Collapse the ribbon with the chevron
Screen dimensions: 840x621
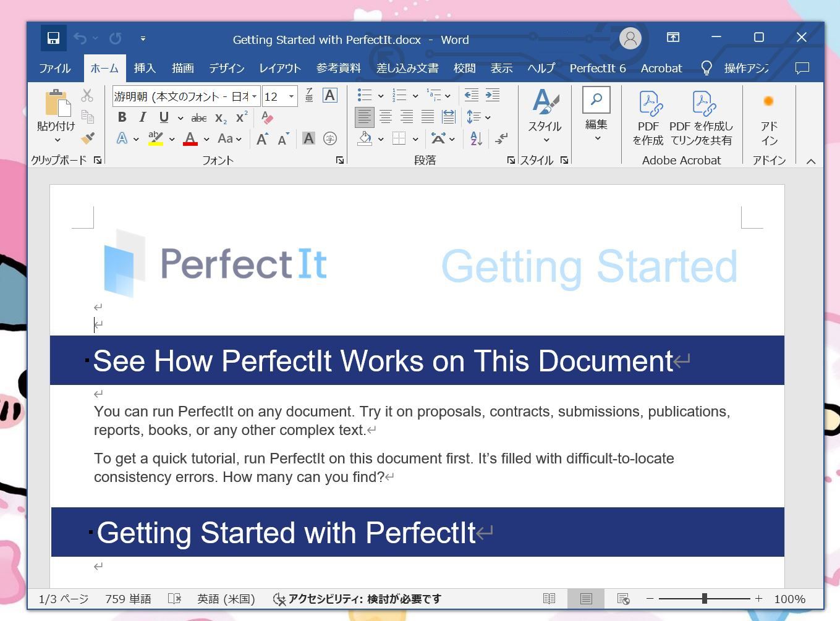811,161
